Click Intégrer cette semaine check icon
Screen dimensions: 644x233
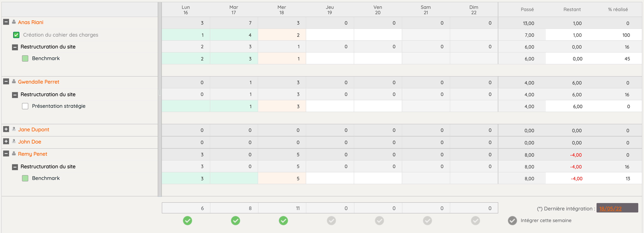[512, 220]
